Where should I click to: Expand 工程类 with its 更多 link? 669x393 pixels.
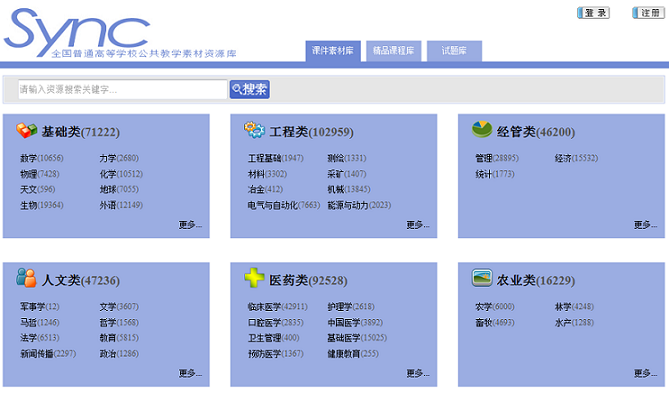[418, 225]
